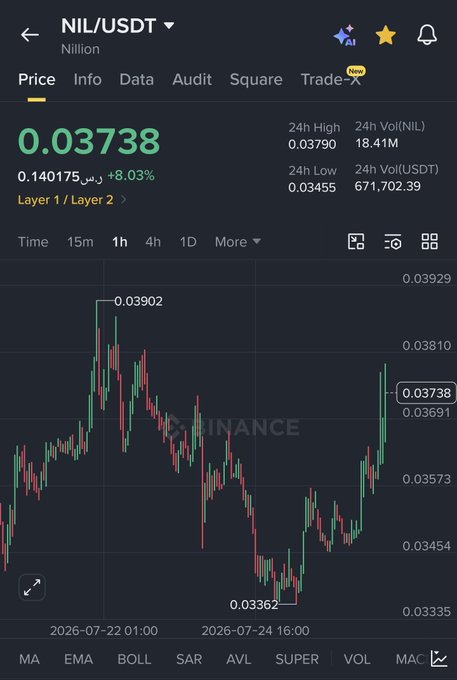Toggle the AVL indicator

click(x=238, y=659)
